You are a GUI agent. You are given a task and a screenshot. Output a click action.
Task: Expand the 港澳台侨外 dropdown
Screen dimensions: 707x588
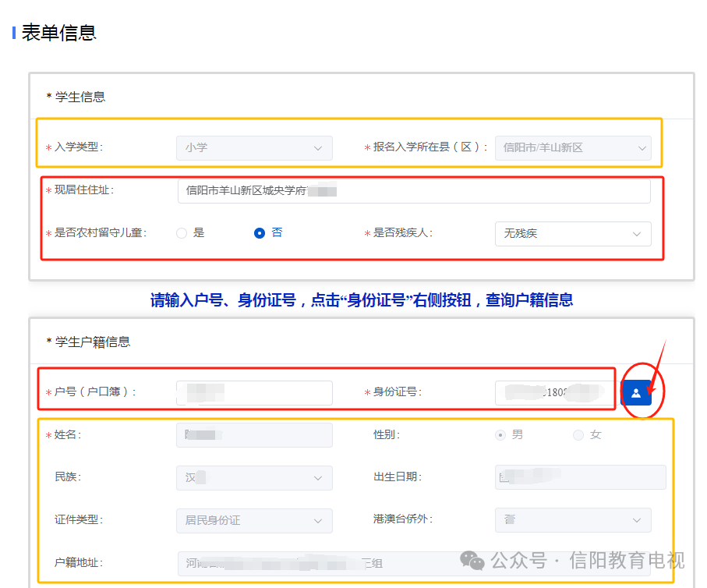573,520
